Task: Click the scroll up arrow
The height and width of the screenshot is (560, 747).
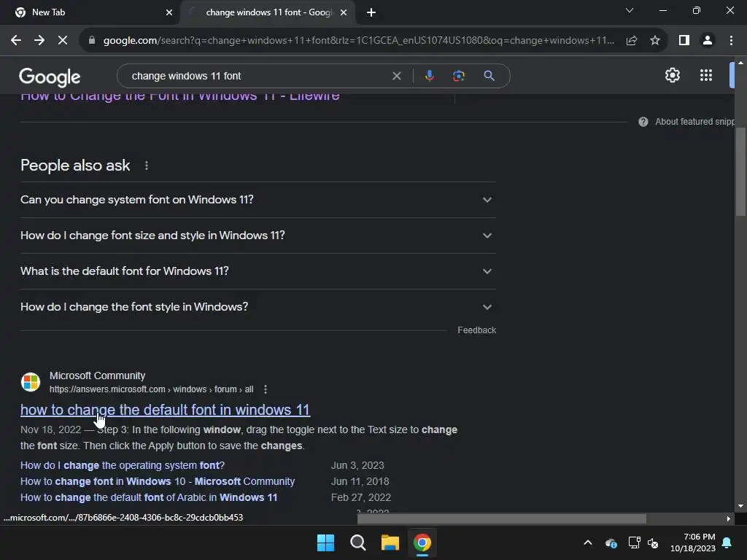Action: [x=741, y=63]
